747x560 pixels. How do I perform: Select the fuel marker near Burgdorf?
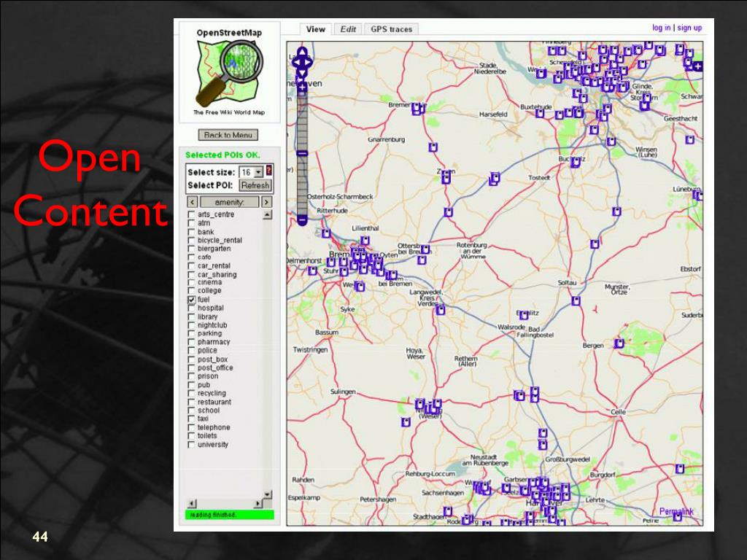click(x=680, y=469)
